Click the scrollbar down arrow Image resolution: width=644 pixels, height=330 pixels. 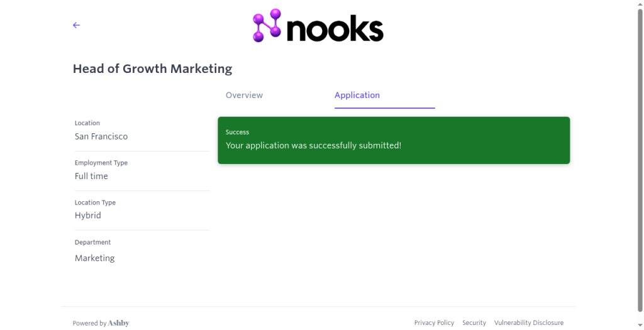tap(640, 327)
